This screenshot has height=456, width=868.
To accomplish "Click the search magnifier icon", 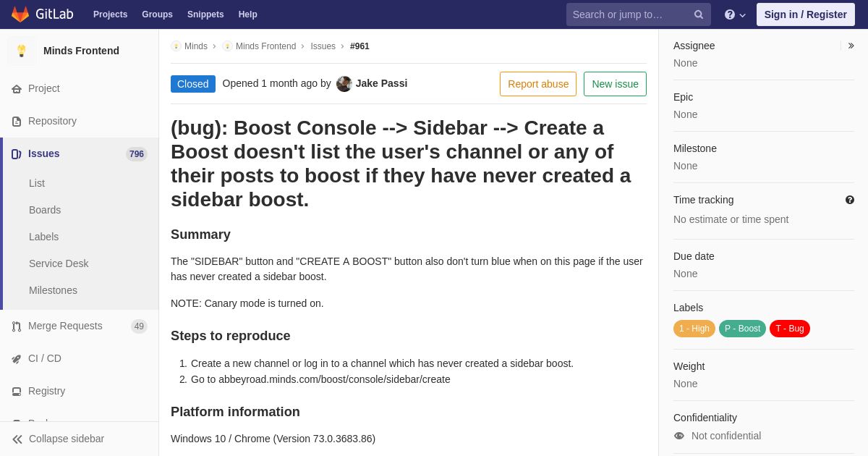I will [x=699, y=14].
